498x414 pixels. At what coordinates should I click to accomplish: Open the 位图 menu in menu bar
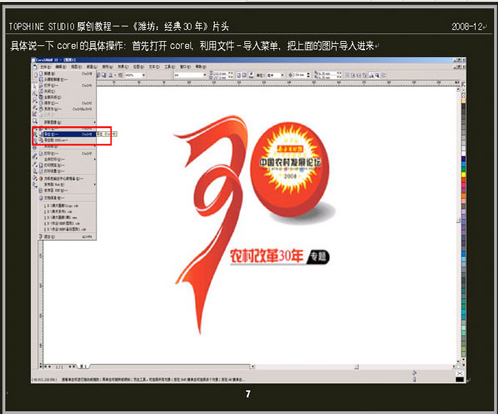pos(138,67)
